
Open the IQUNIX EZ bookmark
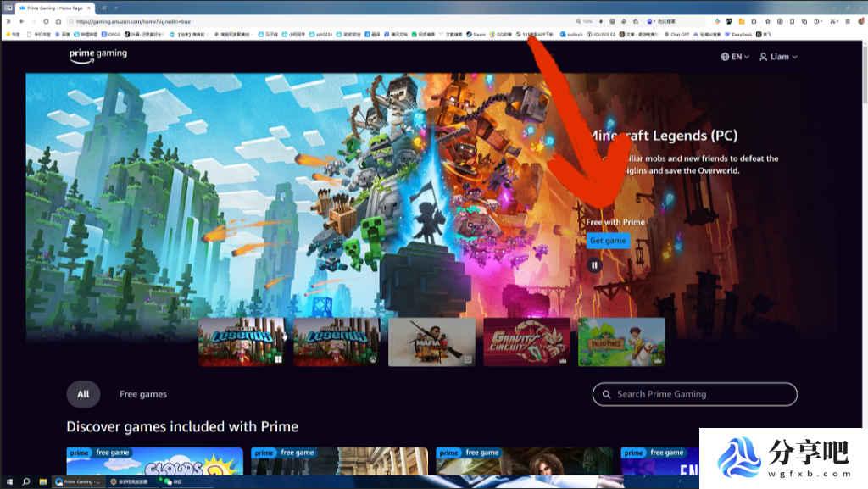coord(601,34)
